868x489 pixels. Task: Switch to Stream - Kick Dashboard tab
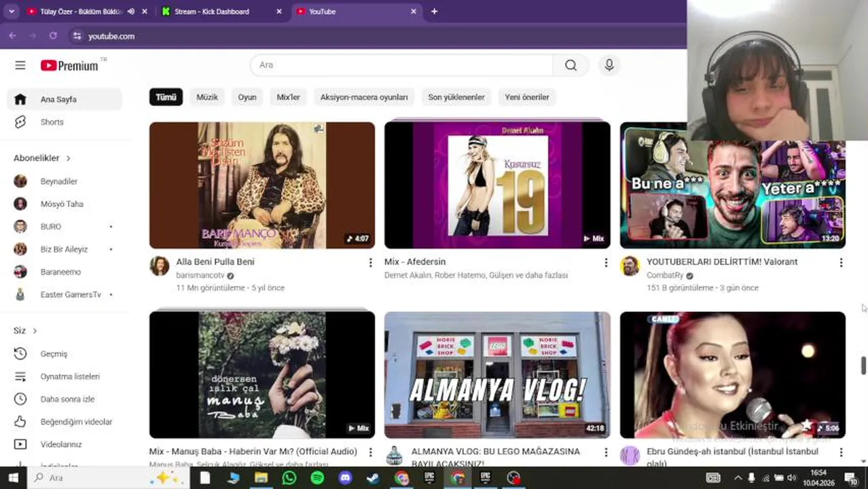211,12
